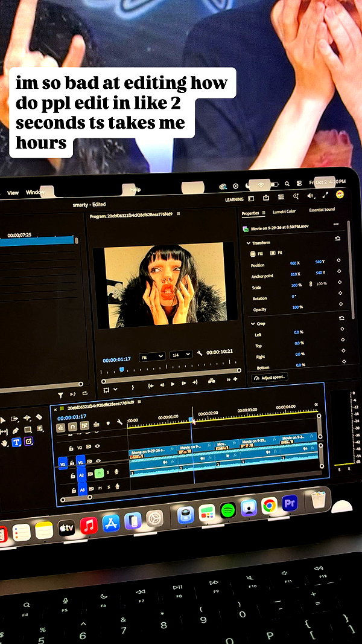Open the Music app in the Dock
Viewport: 362px width, 644px height.
(89, 526)
